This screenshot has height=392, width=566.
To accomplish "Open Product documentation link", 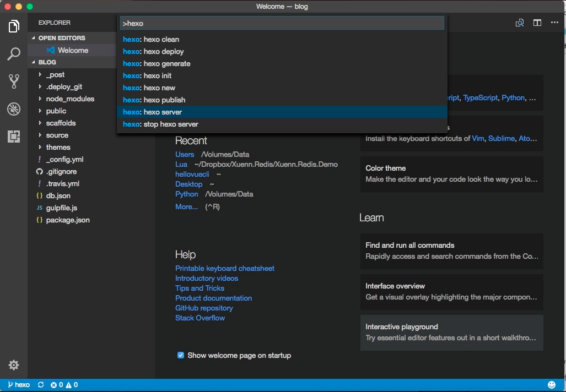I will (213, 298).
